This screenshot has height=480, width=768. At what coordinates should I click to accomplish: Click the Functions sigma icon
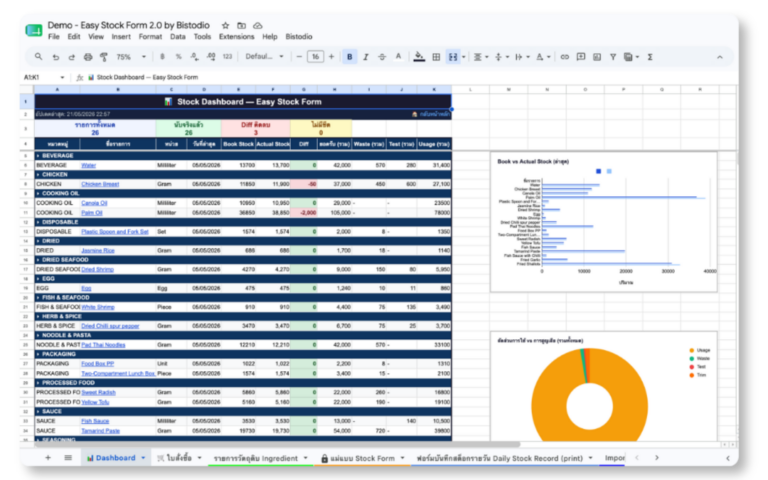pyautogui.click(x=650, y=57)
